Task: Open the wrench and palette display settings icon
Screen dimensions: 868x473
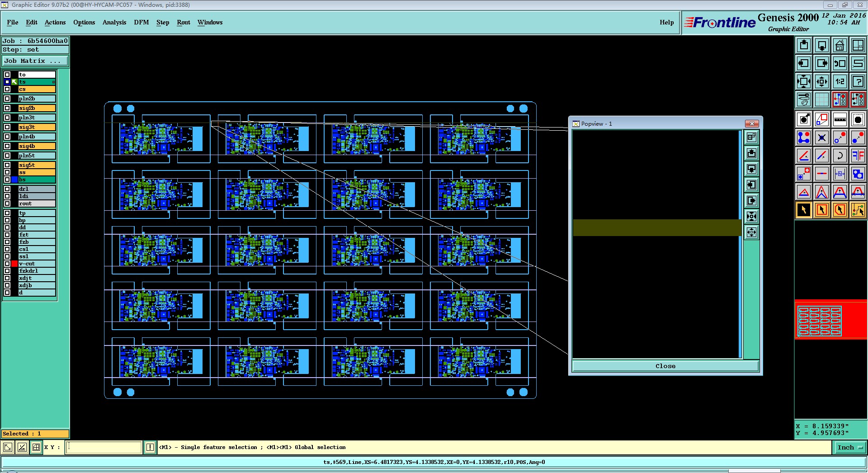Action: click(x=804, y=99)
